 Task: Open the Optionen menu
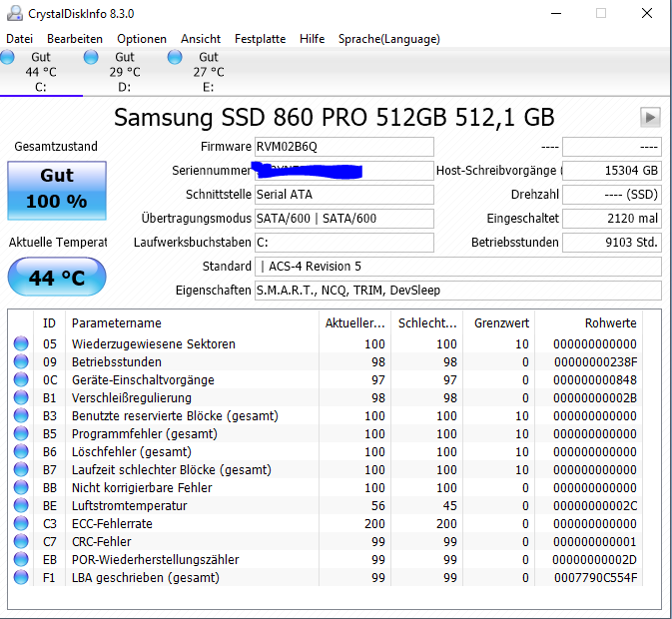click(142, 39)
